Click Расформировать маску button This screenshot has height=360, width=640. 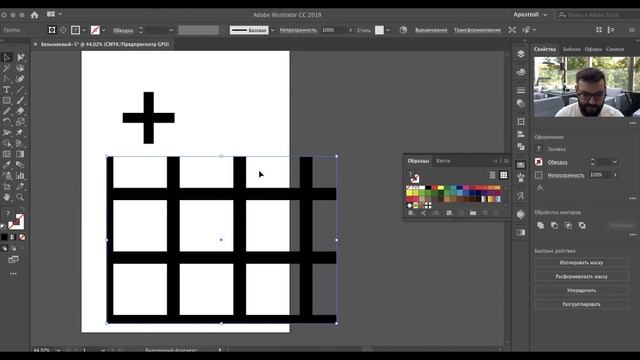tap(581, 276)
